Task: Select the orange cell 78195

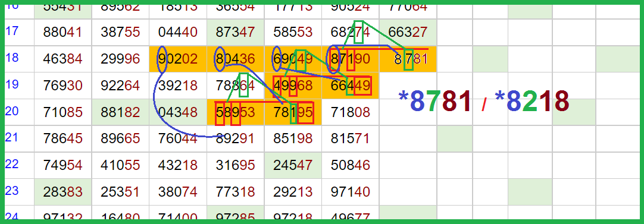Action: pos(293,112)
